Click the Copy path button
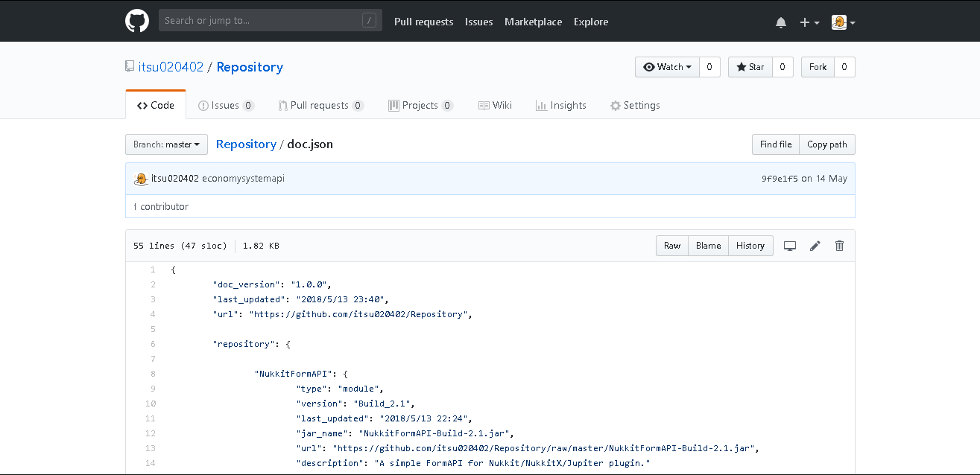 827,144
